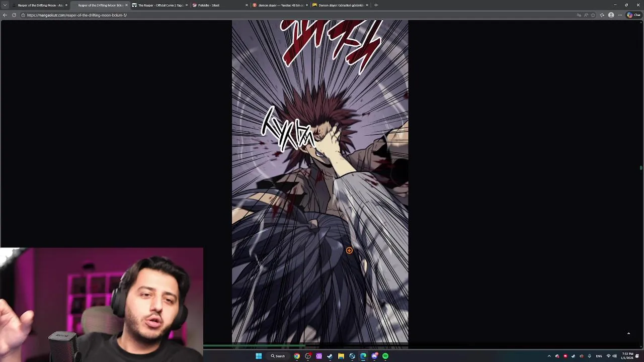This screenshot has height=362, width=644.
Task: Open Spotify from the taskbar
Action: [385, 356]
